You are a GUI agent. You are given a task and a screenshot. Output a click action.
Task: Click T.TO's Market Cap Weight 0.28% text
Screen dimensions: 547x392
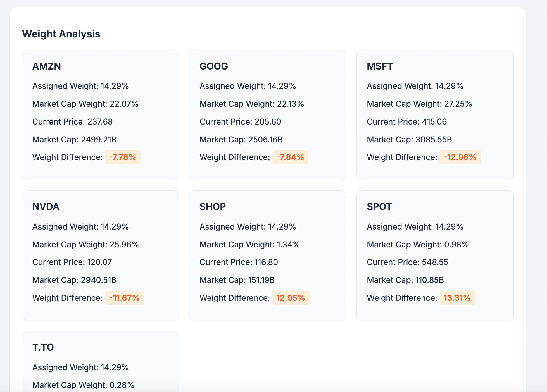83,385
